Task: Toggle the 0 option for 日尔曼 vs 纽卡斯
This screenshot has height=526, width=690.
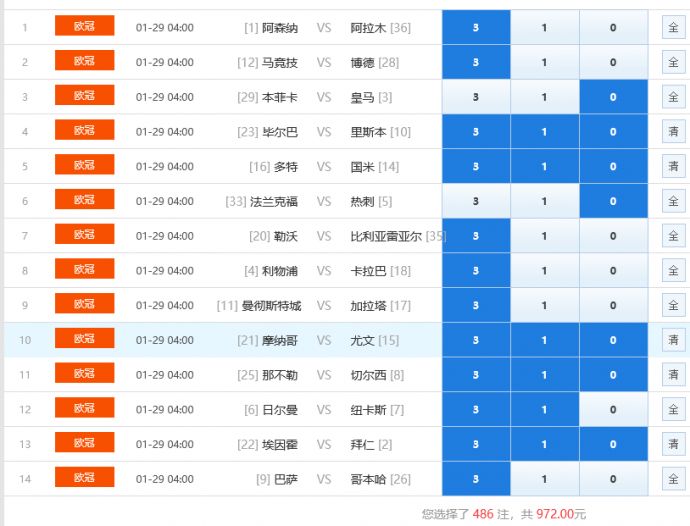Action: pos(613,409)
